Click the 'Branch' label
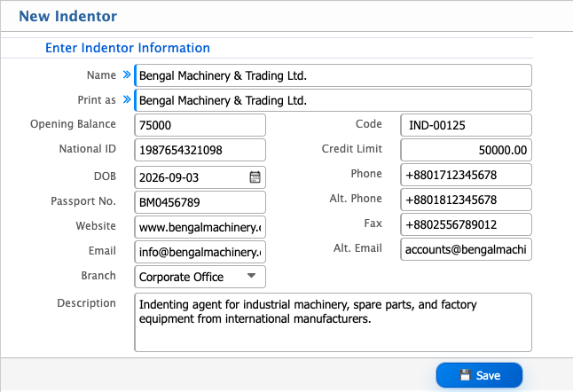The width and height of the screenshot is (573, 392). point(98,276)
